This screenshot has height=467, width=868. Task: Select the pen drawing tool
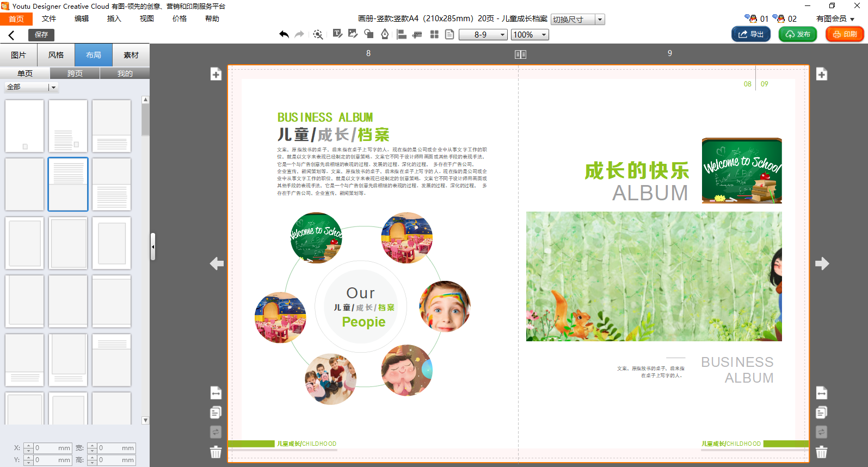pyautogui.click(x=385, y=34)
